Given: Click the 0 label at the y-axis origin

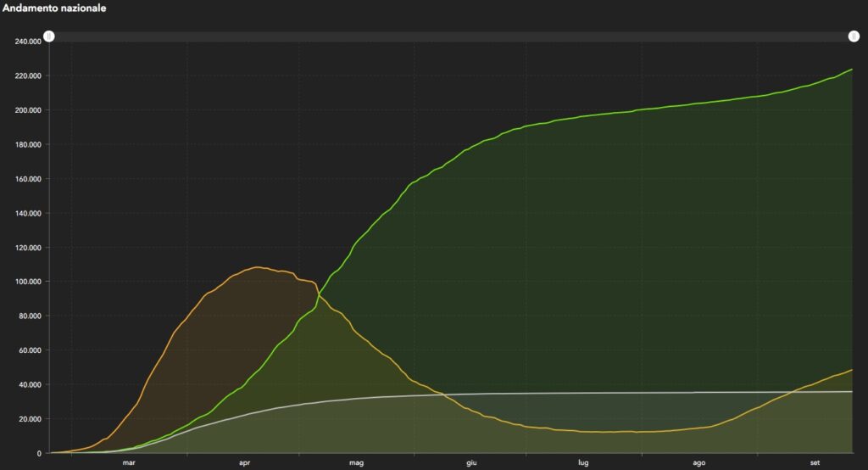Looking at the screenshot, I should click(39, 453).
